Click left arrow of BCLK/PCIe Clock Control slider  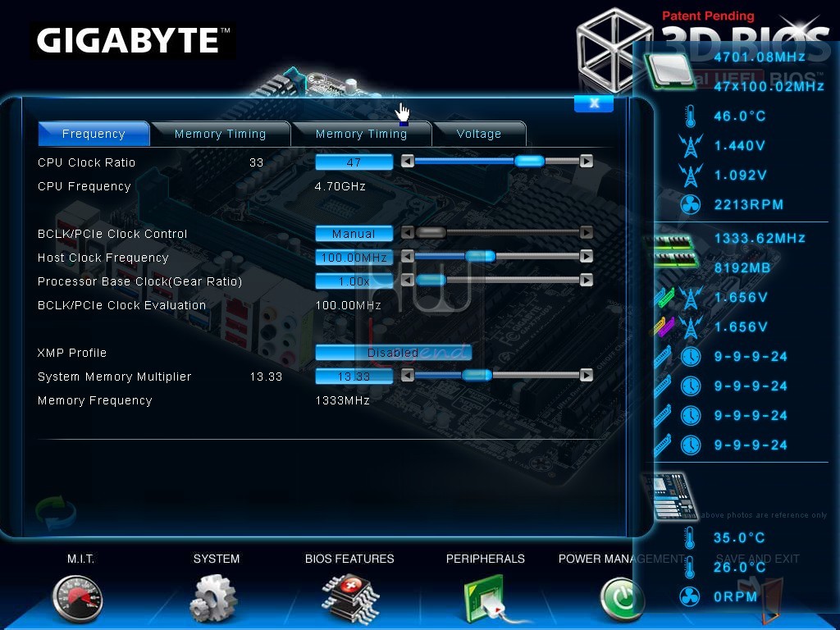pyautogui.click(x=408, y=232)
